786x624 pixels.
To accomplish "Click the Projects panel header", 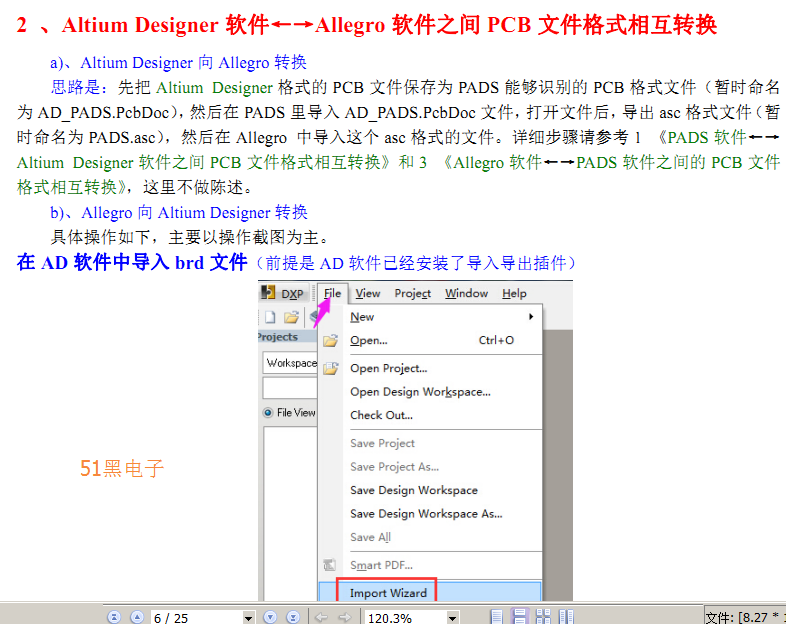I will point(288,337).
